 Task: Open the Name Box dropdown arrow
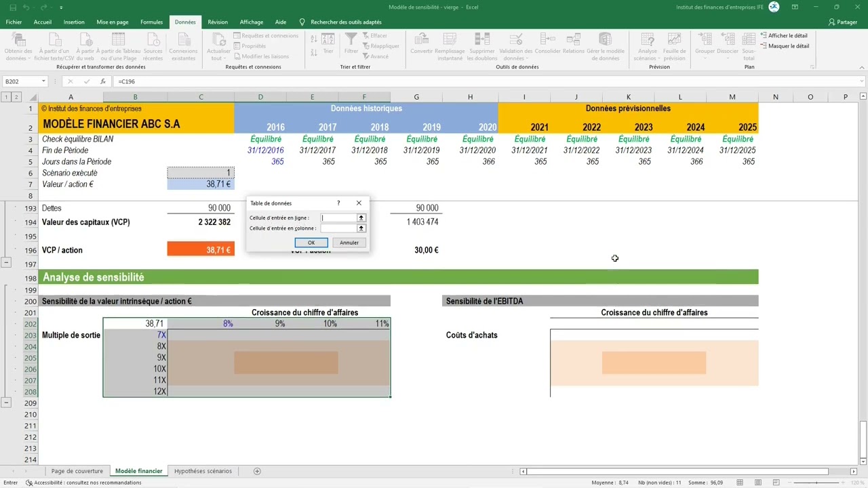pos(43,81)
